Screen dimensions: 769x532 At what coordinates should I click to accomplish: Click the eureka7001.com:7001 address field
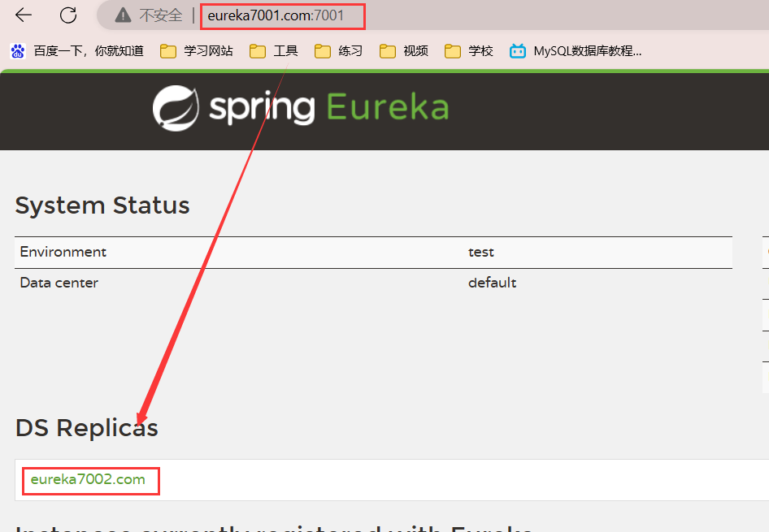coord(276,15)
